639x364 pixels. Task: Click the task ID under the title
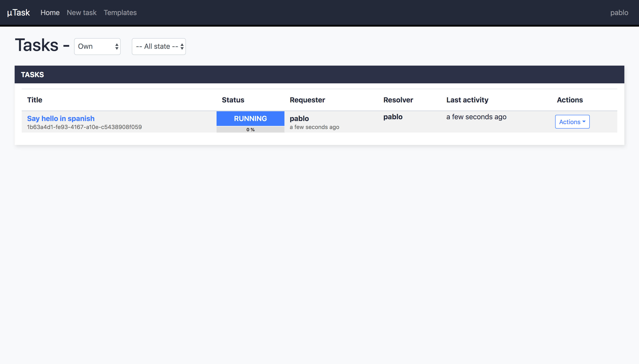84,127
